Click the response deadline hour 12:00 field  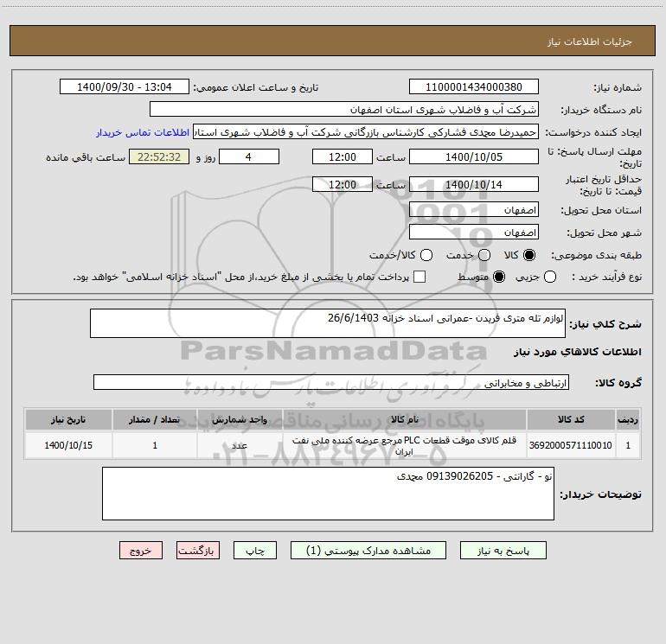click(x=342, y=156)
